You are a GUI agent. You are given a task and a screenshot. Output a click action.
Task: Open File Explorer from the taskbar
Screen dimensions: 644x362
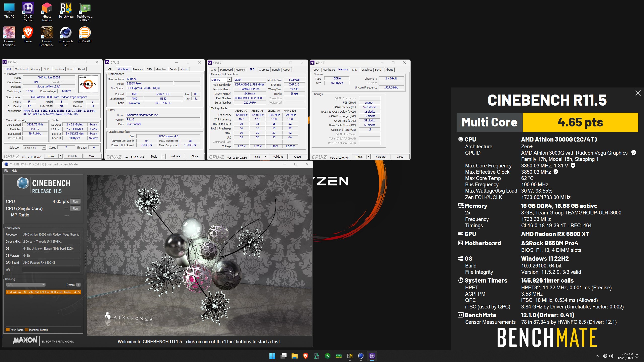[x=295, y=356]
